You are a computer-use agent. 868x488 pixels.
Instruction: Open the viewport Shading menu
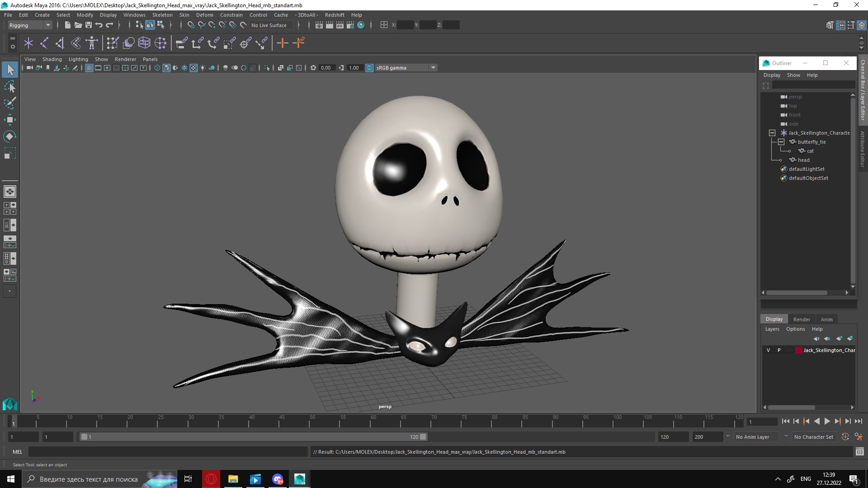(52, 59)
